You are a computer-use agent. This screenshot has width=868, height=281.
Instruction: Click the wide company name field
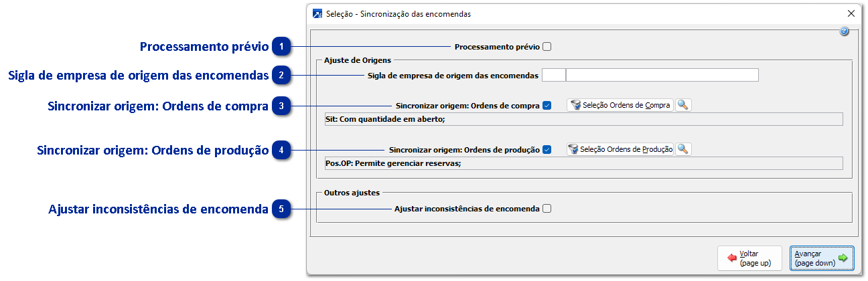tap(662, 75)
